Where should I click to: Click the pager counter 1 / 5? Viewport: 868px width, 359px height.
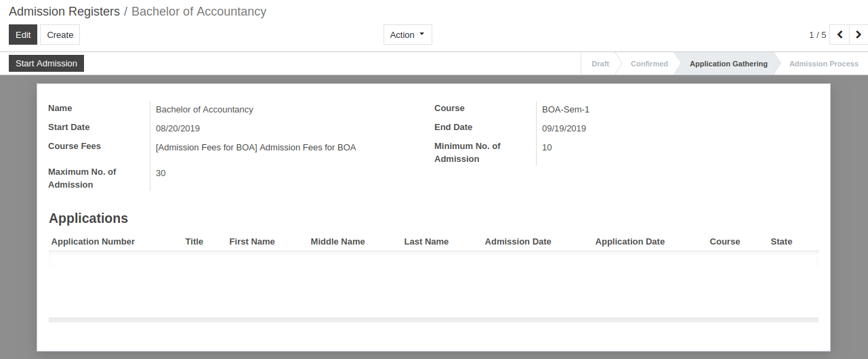[817, 35]
